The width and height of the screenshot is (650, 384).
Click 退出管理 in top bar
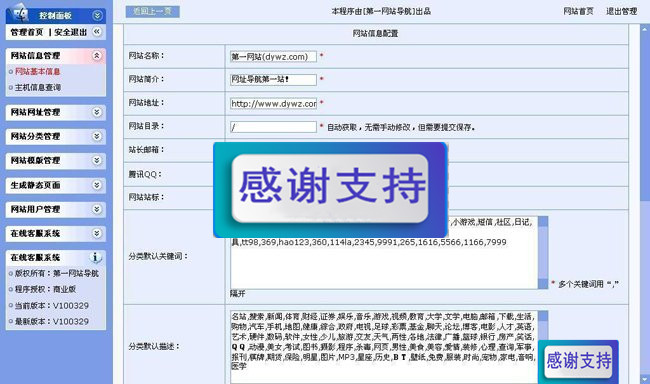[x=621, y=11]
